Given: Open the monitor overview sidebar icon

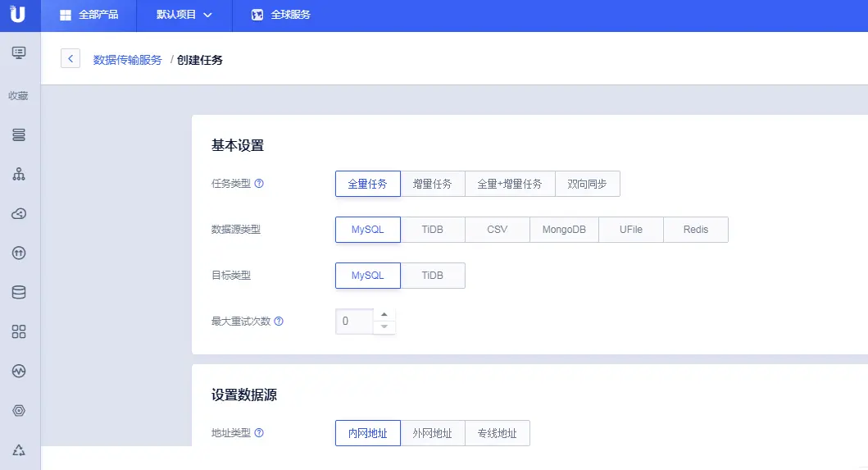Looking at the screenshot, I should pyautogui.click(x=19, y=52).
